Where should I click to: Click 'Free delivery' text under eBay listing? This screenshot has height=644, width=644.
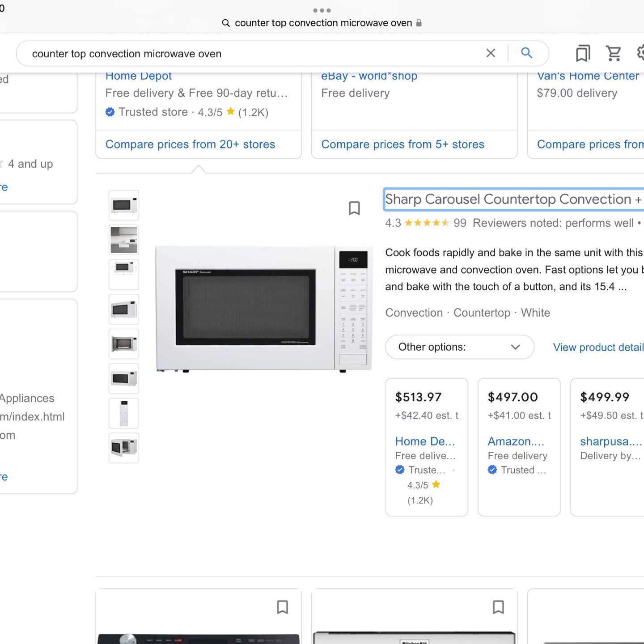tap(356, 93)
